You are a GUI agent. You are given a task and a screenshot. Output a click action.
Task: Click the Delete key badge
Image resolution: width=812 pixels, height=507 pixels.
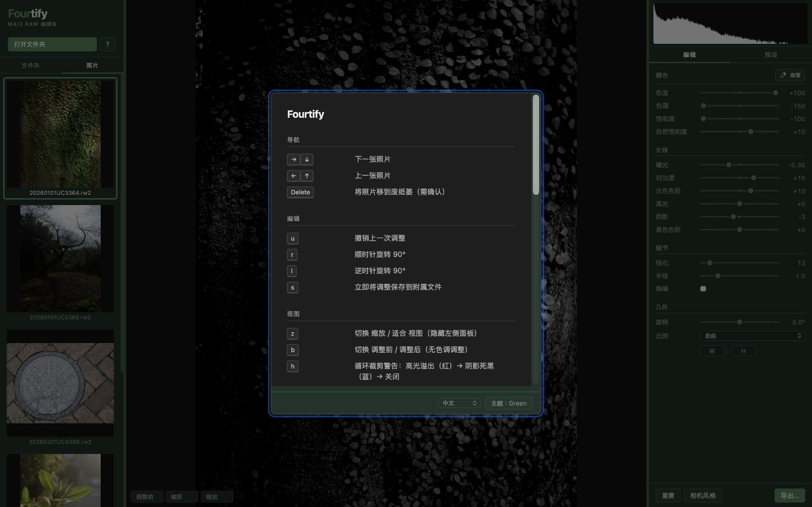[300, 192]
